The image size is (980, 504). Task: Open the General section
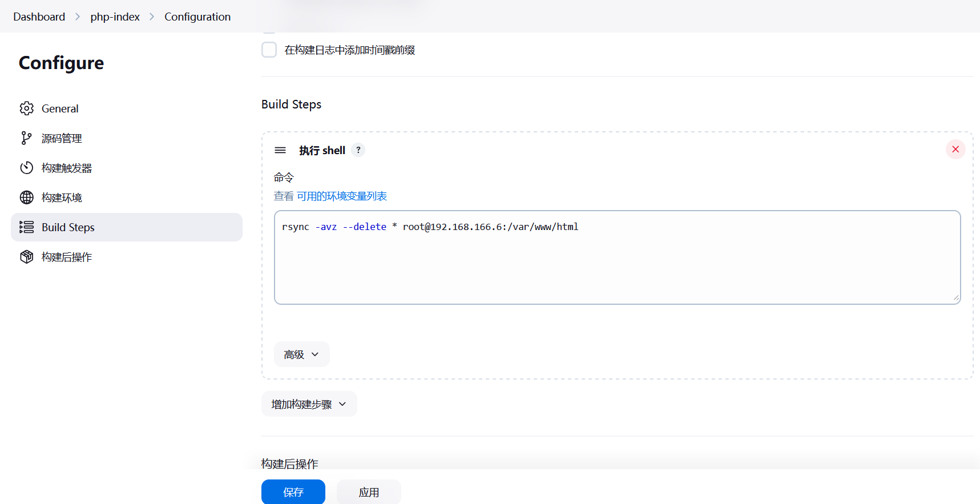click(x=127, y=108)
